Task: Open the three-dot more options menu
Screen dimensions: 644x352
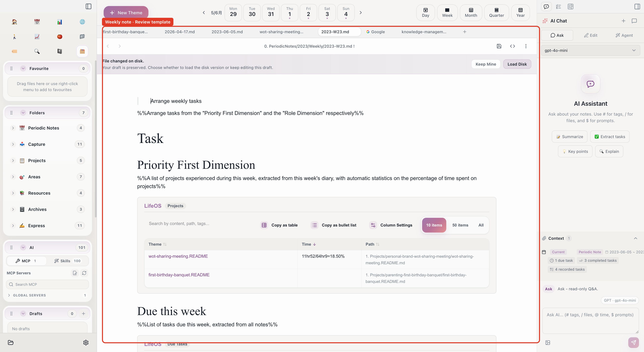Action: click(526, 46)
